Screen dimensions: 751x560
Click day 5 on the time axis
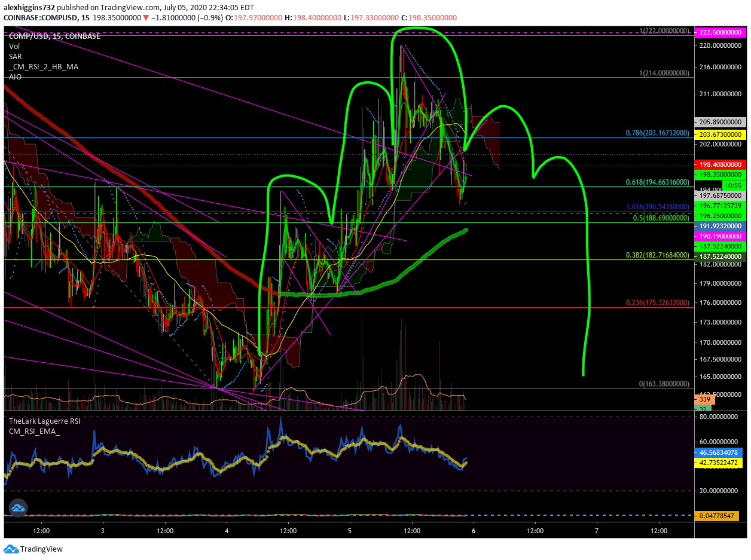pos(350,530)
